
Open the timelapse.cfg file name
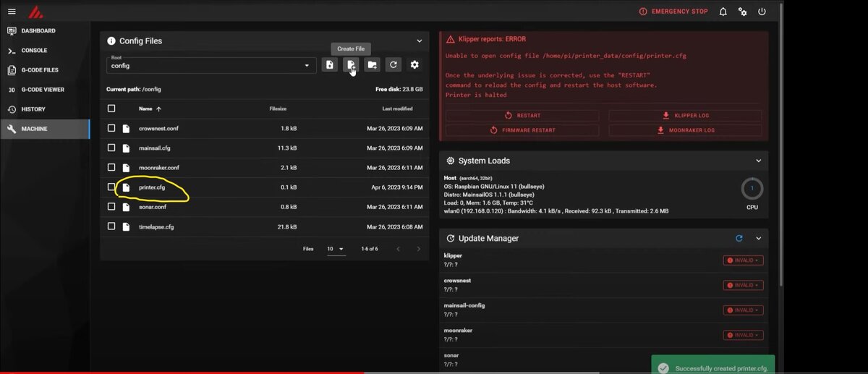(156, 226)
